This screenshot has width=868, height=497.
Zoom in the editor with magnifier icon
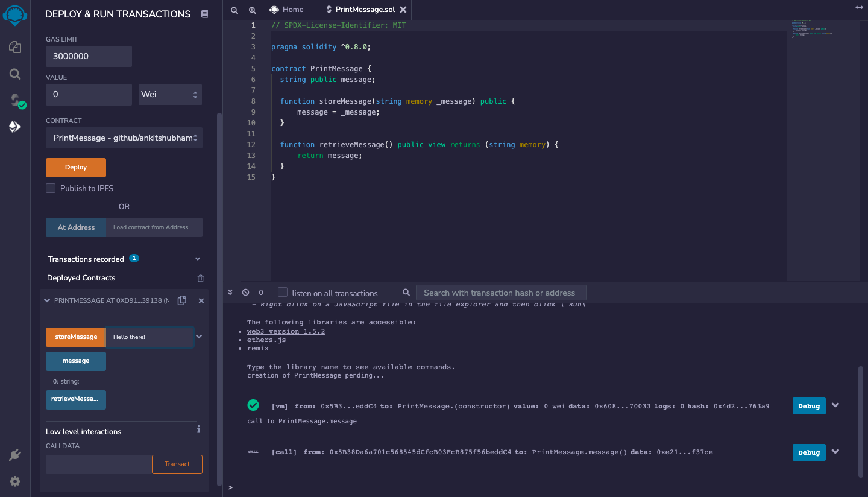(252, 10)
